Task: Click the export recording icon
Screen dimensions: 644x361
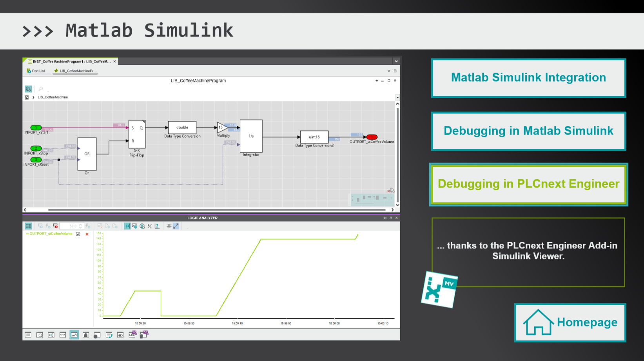Action: (x=107, y=226)
